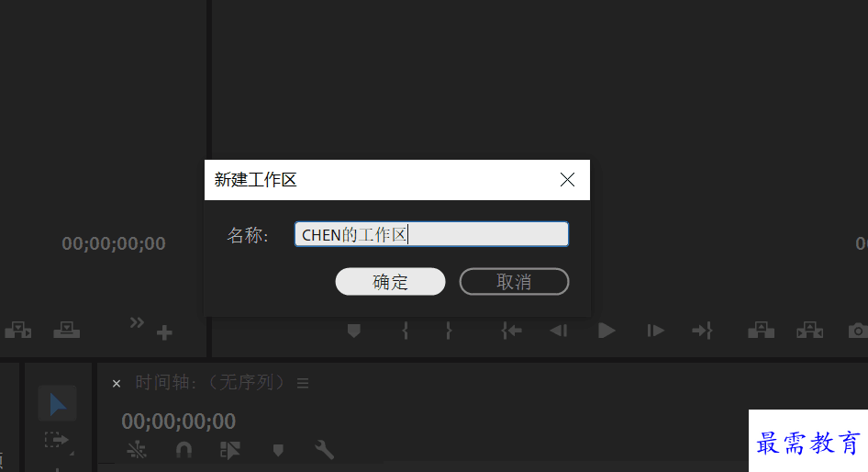Click the Mark Out brace icon
868x472 pixels.
tap(449, 331)
